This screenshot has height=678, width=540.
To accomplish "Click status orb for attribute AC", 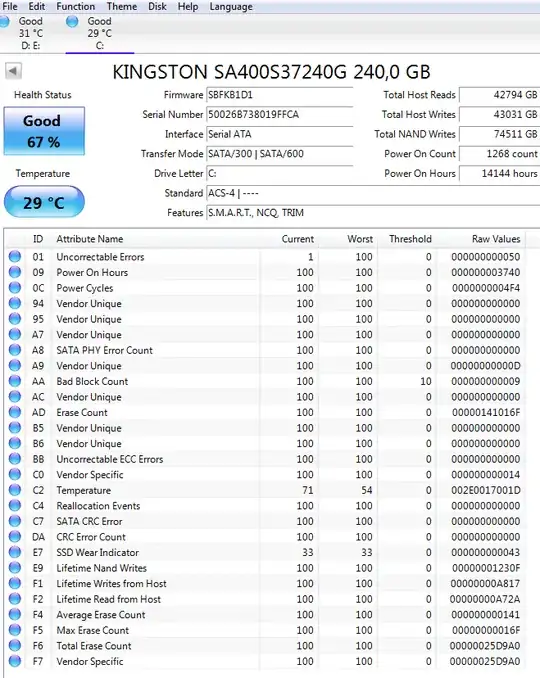I will [15, 397].
